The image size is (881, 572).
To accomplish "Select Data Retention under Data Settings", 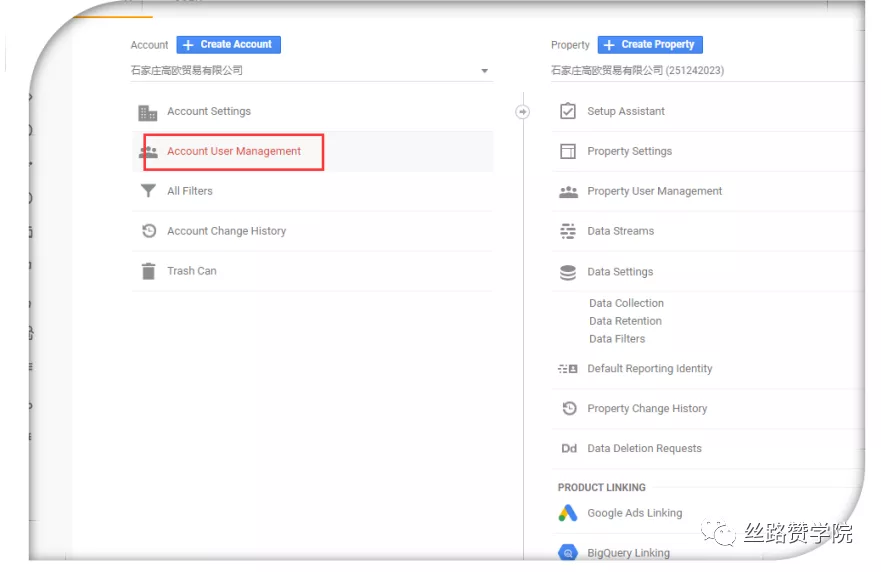I will click(x=625, y=321).
